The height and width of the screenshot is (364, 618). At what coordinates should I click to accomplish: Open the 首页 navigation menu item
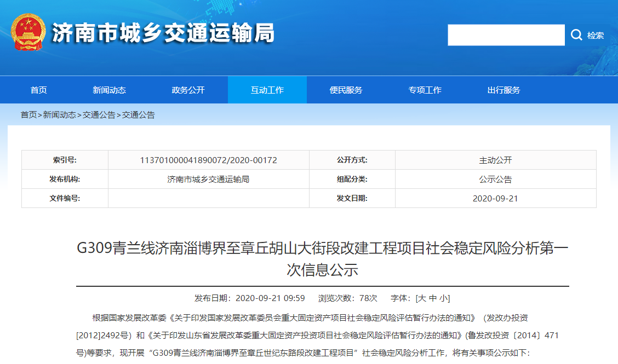pos(39,90)
